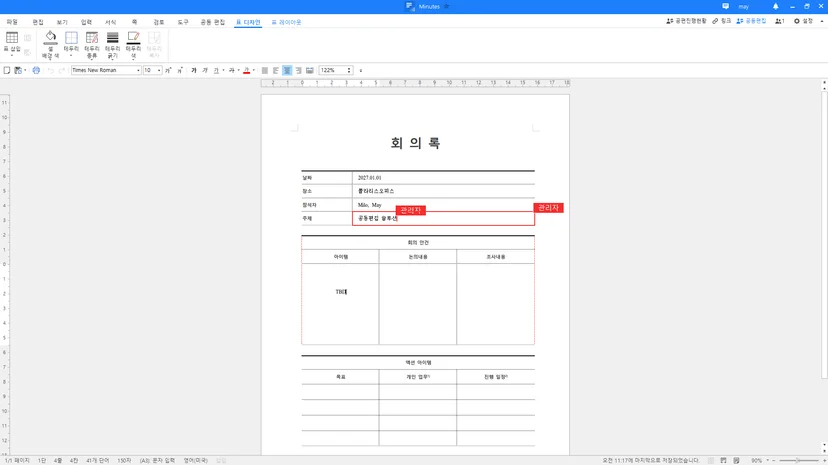Viewport: 828px width, 465px height.
Task: Open the 설정 settings button
Action: tap(804, 21)
